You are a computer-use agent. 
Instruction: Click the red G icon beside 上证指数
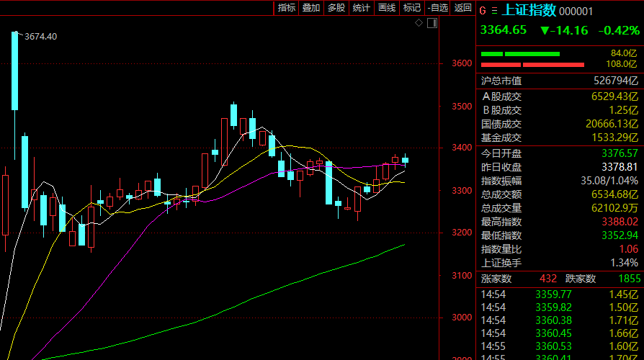pyautogui.click(x=483, y=11)
